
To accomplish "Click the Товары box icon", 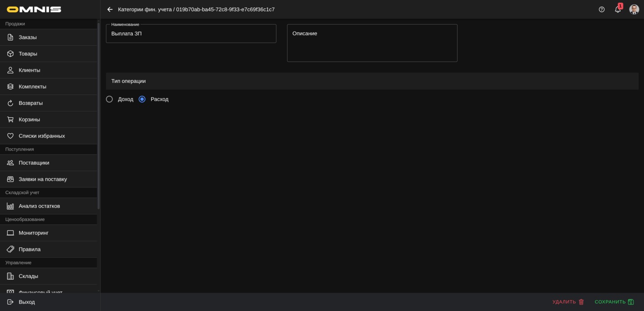I will click(x=10, y=54).
